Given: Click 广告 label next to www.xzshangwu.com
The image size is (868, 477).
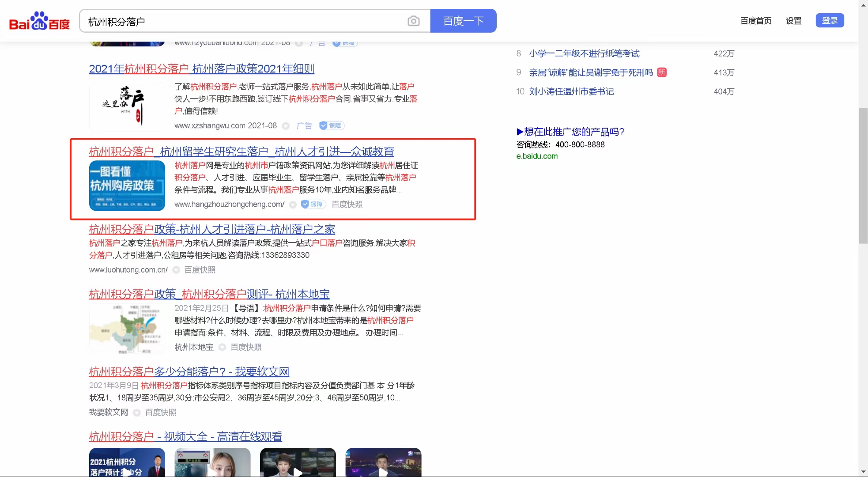Looking at the screenshot, I should tap(304, 125).
